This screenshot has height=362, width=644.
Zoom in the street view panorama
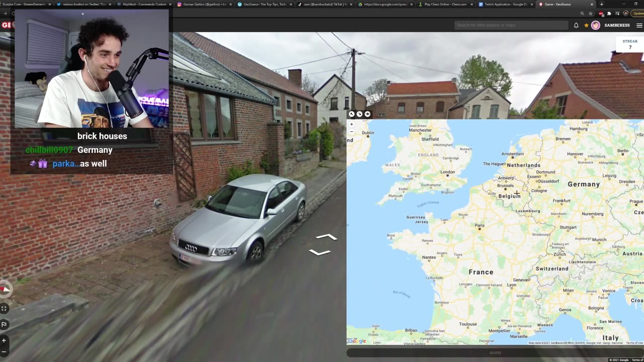pos(4,340)
